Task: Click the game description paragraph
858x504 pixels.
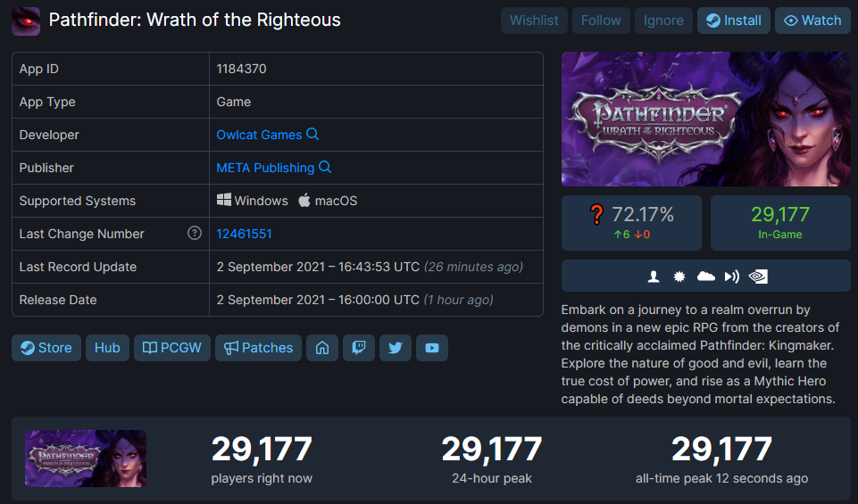Action: point(700,354)
